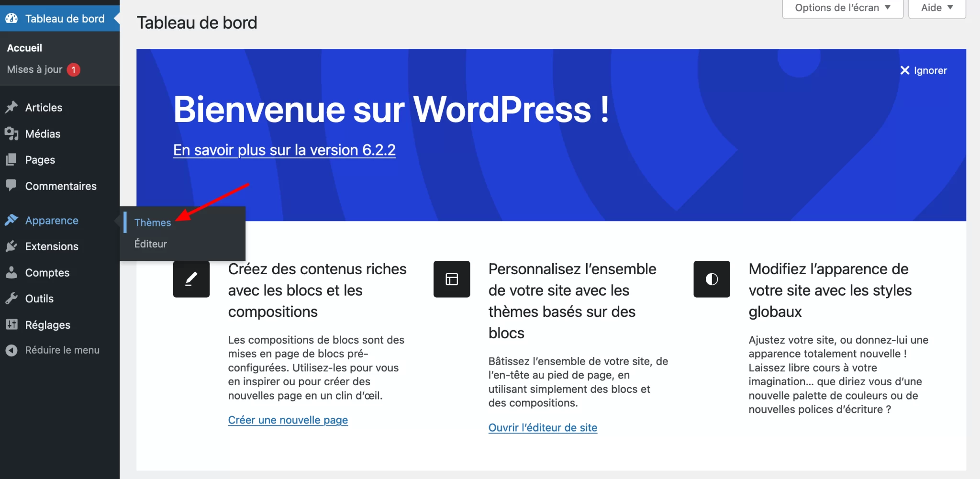The image size is (980, 479).
Task: Click the Réglages settings icon
Action: 11,324
